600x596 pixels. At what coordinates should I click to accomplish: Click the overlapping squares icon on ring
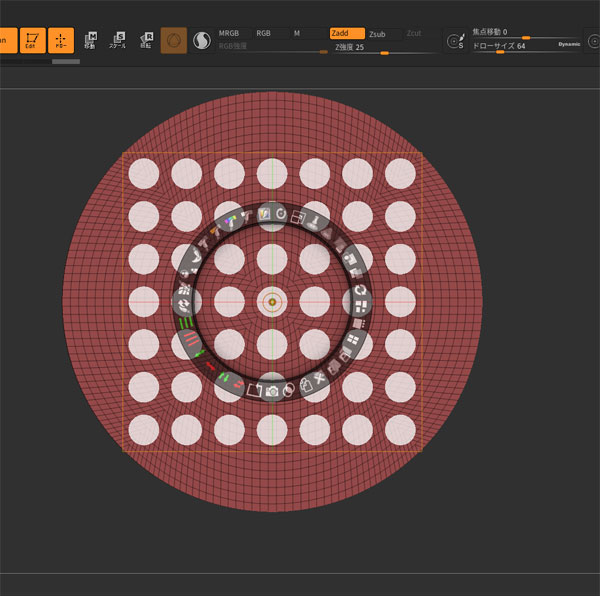coord(298,217)
